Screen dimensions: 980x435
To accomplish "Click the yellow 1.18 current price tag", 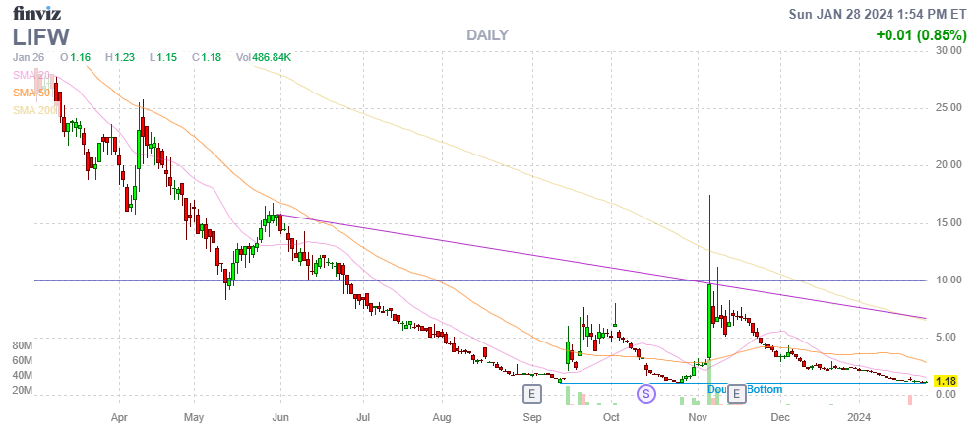I will coord(946,381).
